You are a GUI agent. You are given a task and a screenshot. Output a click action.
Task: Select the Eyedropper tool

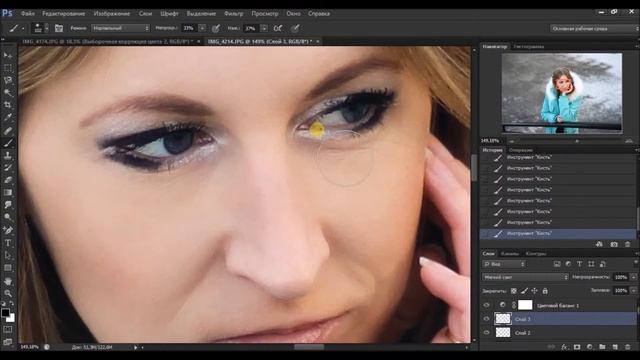pyautogui.click(x=8, y=118)
